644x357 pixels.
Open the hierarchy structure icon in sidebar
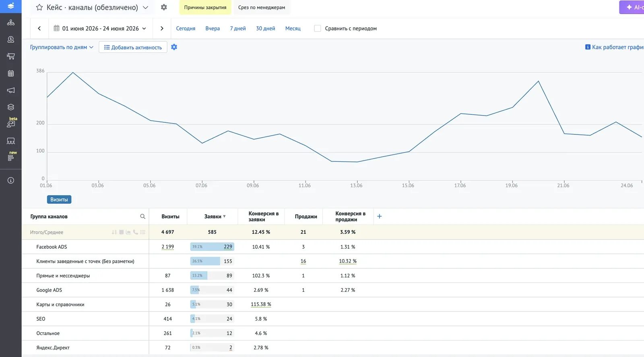click(x=11, y=23)
